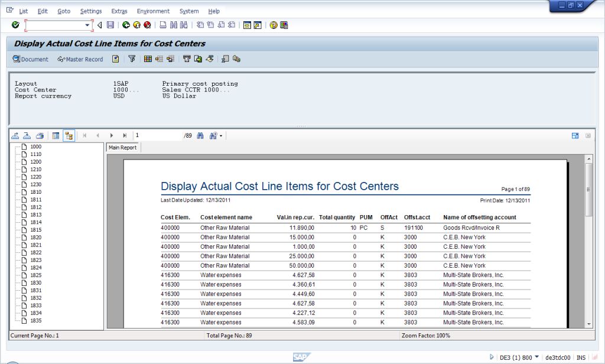Click the yellow Exit icon
This screenshot has width=605, height=364.
coord(136,25)
